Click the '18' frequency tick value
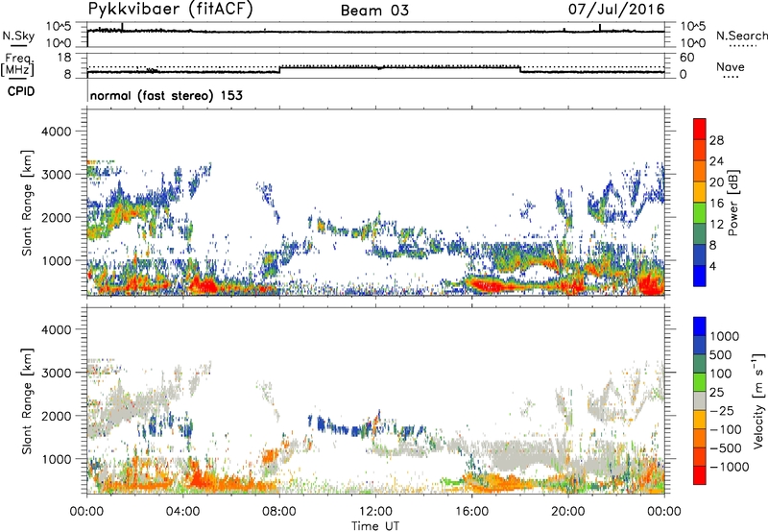768x532 pixels. click(64, 58)
